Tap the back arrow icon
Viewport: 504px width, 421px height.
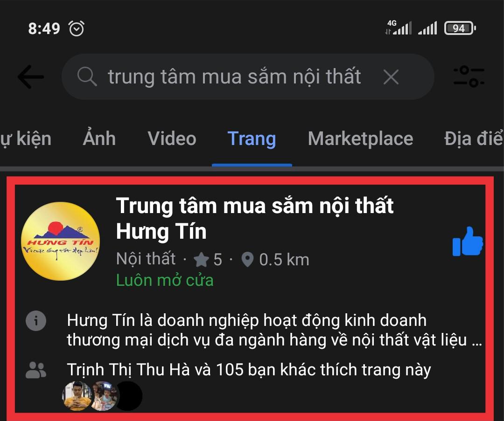[30, 77]
